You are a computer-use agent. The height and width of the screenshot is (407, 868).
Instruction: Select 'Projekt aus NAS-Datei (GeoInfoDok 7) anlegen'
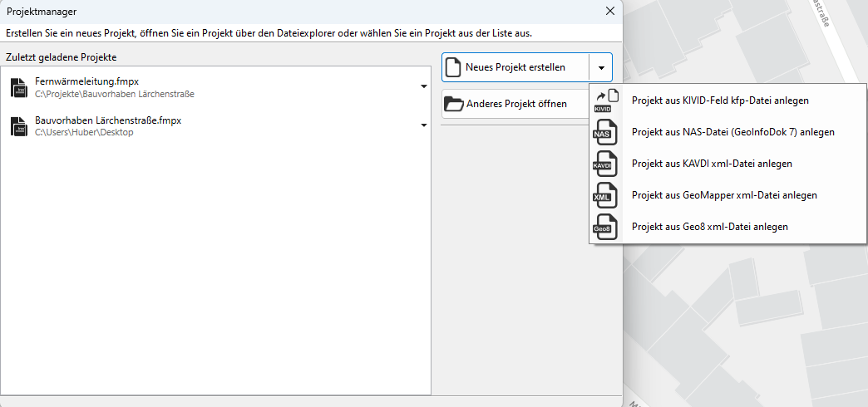(x=732, y=132)
